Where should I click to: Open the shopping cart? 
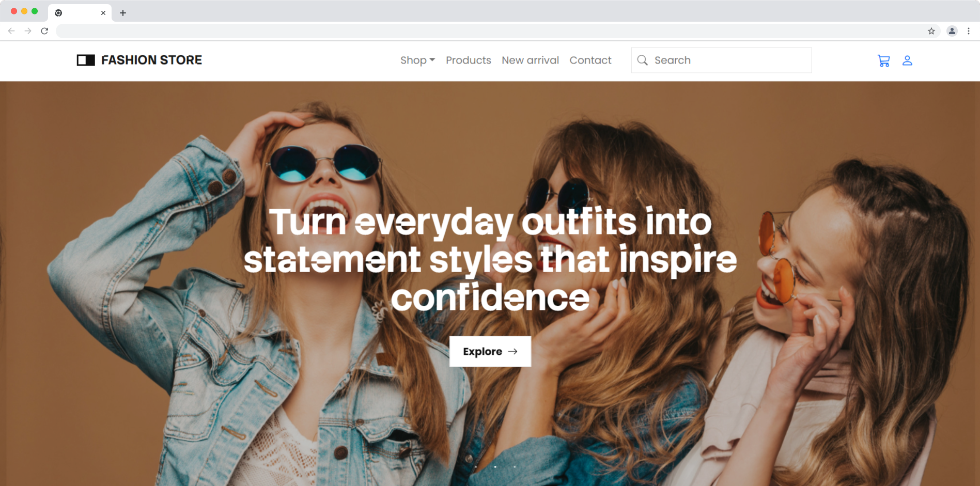[883, 61]
